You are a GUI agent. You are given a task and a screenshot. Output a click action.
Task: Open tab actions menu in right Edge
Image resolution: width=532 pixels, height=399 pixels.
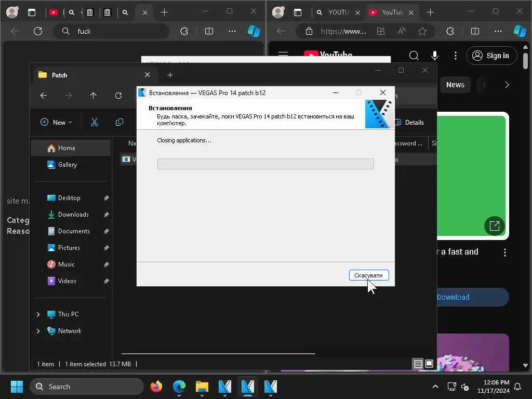[298, 12]
